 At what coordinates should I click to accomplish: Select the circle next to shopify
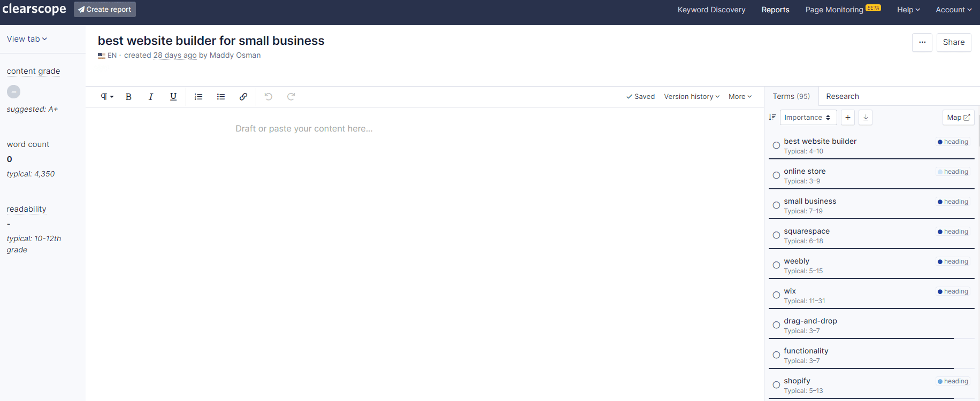pyautogui.click(x=776, y=385)
